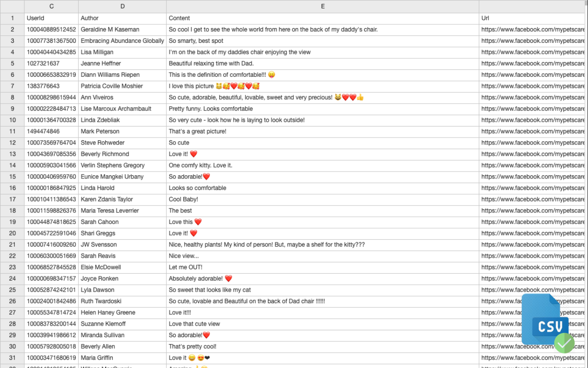
Task: Select the UserId cell 100060300051669
Action: [51, 256]
